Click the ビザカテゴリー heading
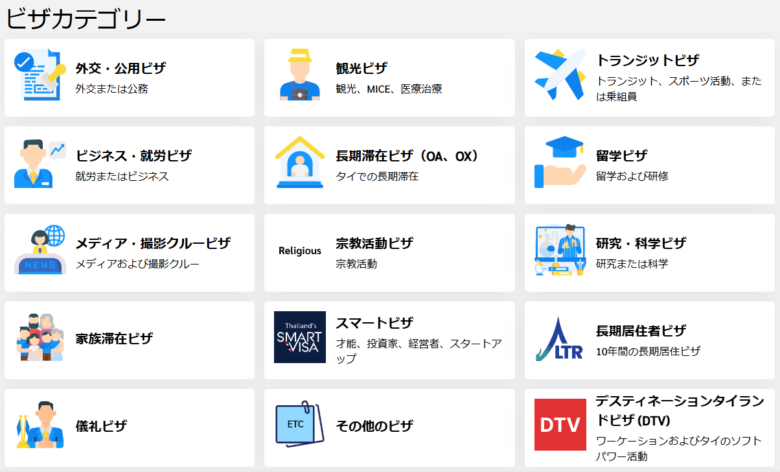This screenshot has width=780, height=472. 86,19
